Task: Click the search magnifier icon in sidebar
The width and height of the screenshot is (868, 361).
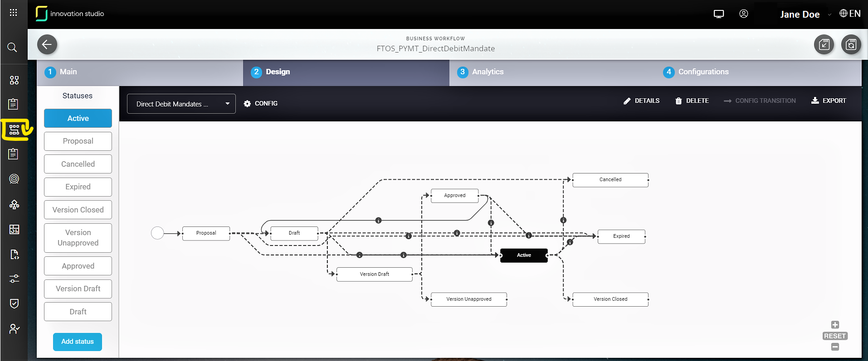Action: 12,48
